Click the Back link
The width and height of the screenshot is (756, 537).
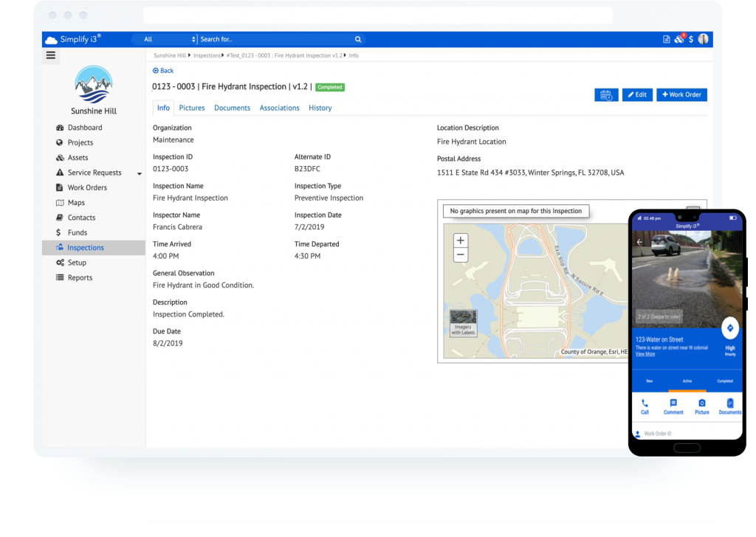(x=163, y=71)
